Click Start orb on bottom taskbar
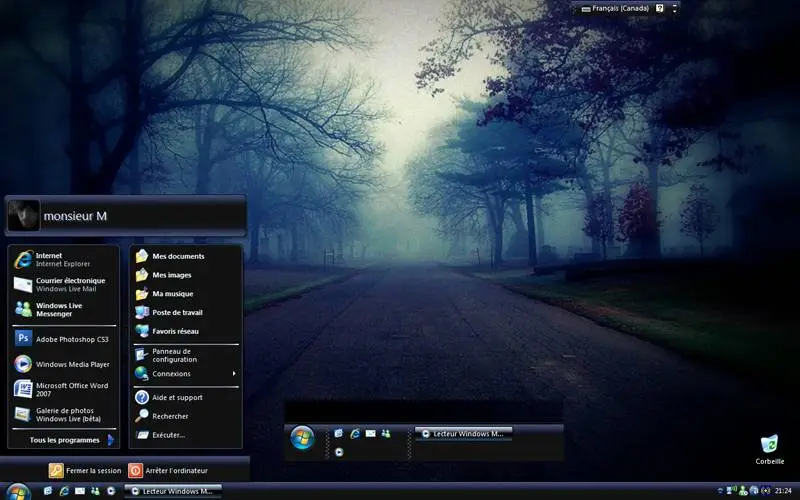800x500 pixels. point(17,492)
